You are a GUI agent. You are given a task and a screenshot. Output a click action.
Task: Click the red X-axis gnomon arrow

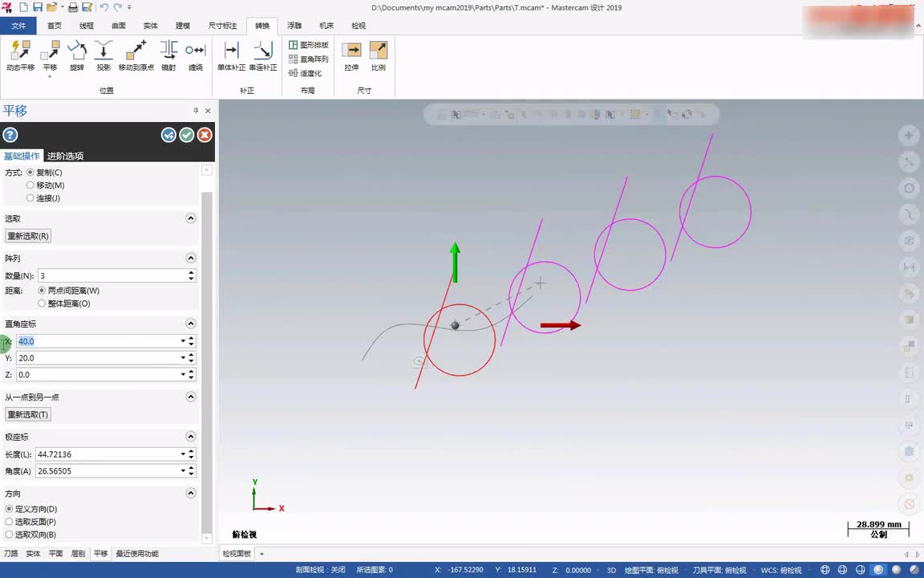tap(561, 325)
